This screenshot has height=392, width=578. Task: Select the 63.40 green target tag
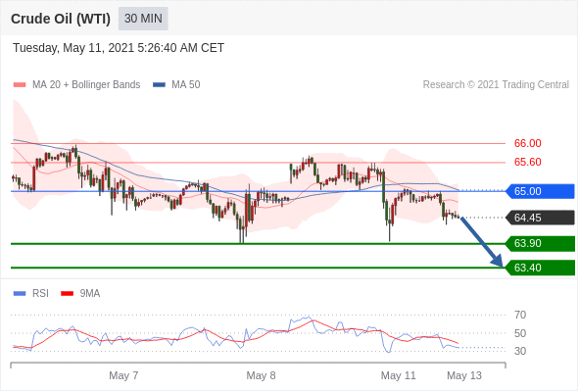click(x=541, y=268)
